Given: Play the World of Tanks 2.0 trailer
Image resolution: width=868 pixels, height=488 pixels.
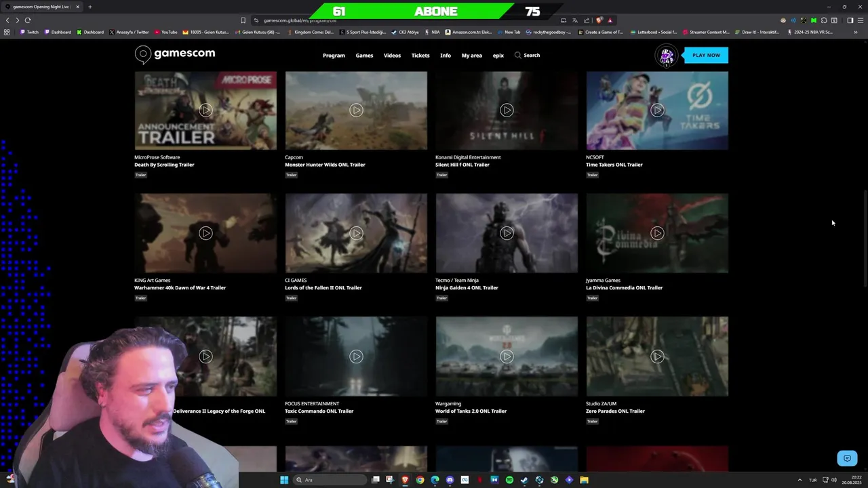Looking at the screenshot, I should [507, 357].
